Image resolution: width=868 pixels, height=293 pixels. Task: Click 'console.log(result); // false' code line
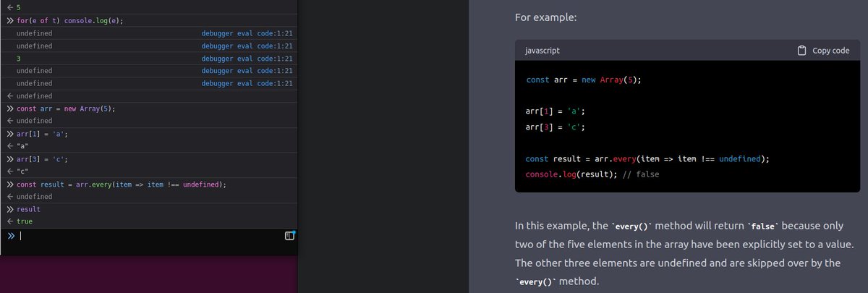[592, 175]
